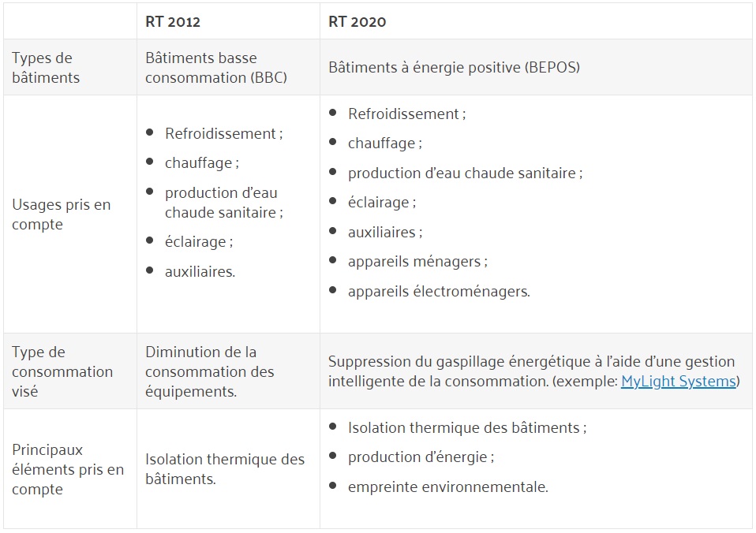
Task: Select the "Types de bâtiments" row label
Action: (43, 68)
